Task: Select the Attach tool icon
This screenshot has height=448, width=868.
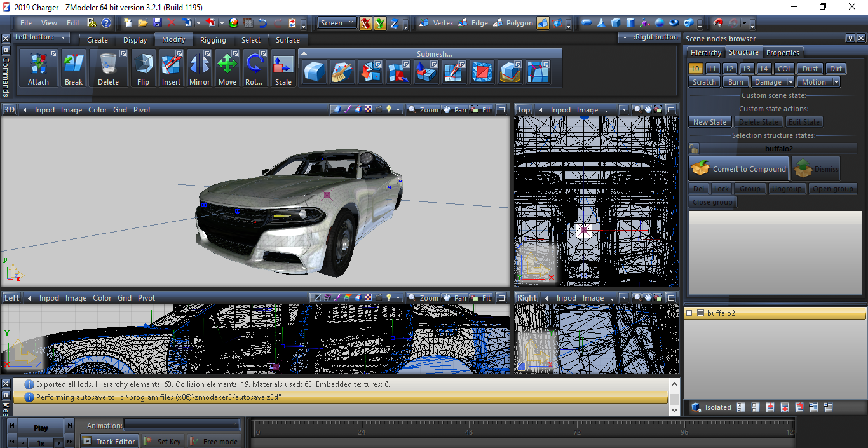Action: coord(38,69)
